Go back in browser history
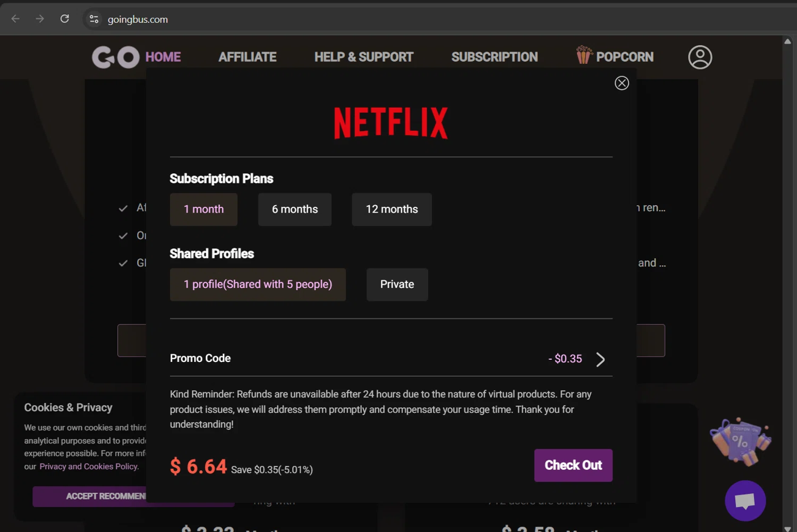Screen dimensions: 797x532 coord(15,19)
